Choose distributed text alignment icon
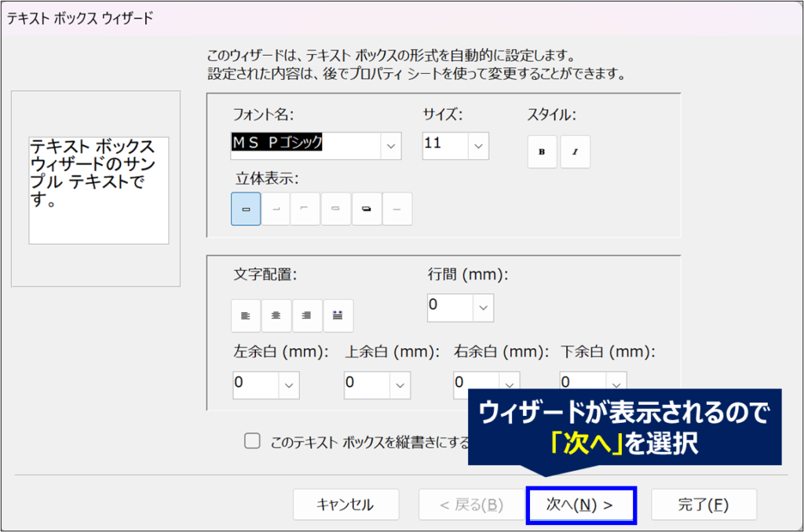 coord(338,315)
